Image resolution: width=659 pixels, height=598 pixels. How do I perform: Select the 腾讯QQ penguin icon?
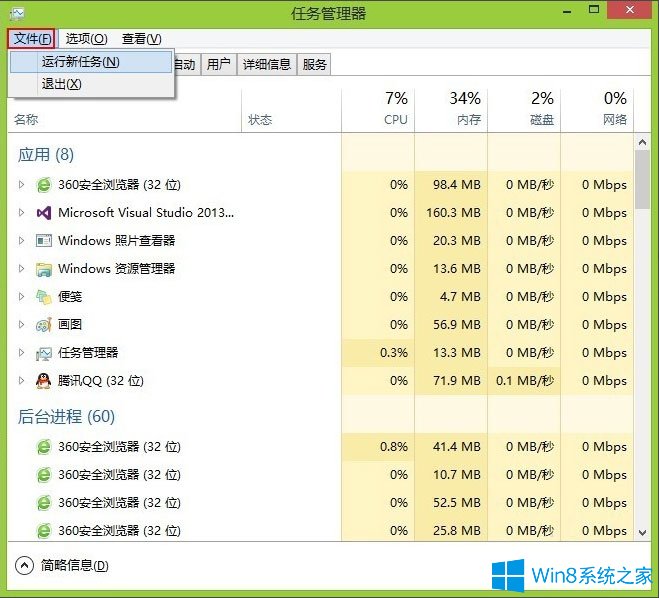pos(43,381)
